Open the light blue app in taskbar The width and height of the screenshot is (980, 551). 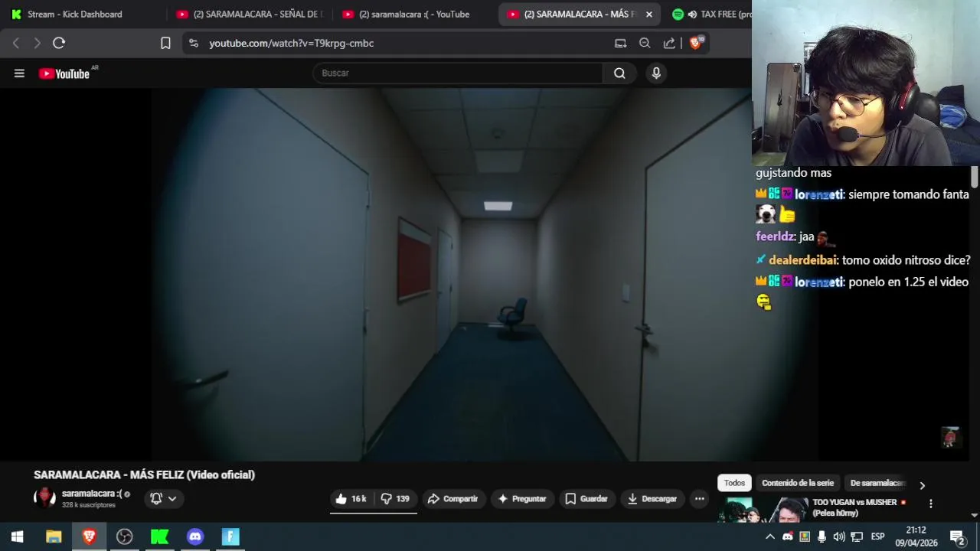[x=230, y=536]
